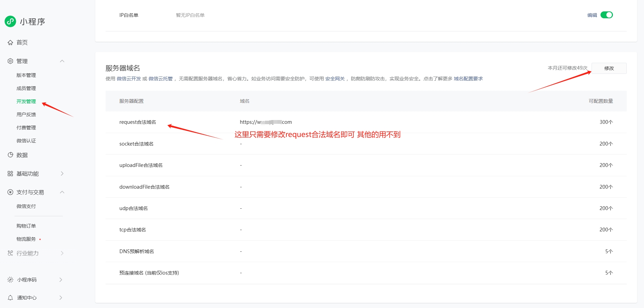Viewport: 644px width, 308px height.
Task: Click the 域名 column header
Action: pos(245,101)
